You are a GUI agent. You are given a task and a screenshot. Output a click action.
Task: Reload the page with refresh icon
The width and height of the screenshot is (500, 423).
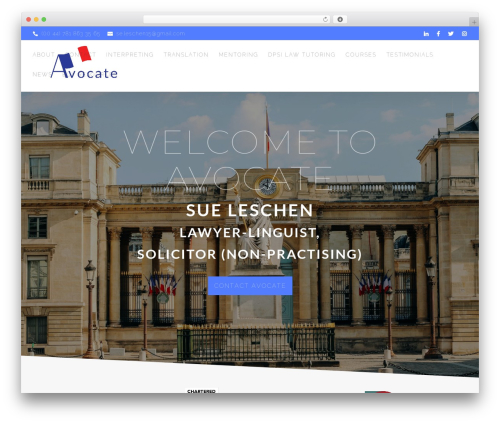pos(325,19)
